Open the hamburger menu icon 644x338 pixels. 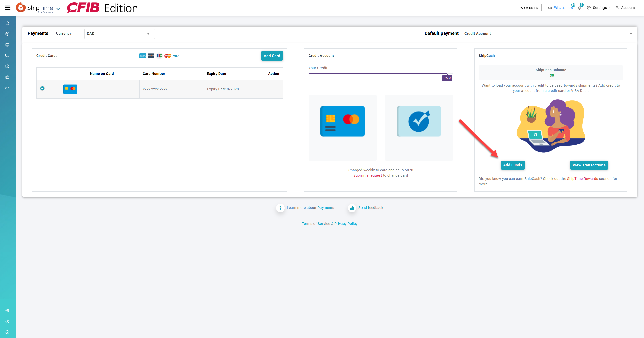tap(8, 8)
